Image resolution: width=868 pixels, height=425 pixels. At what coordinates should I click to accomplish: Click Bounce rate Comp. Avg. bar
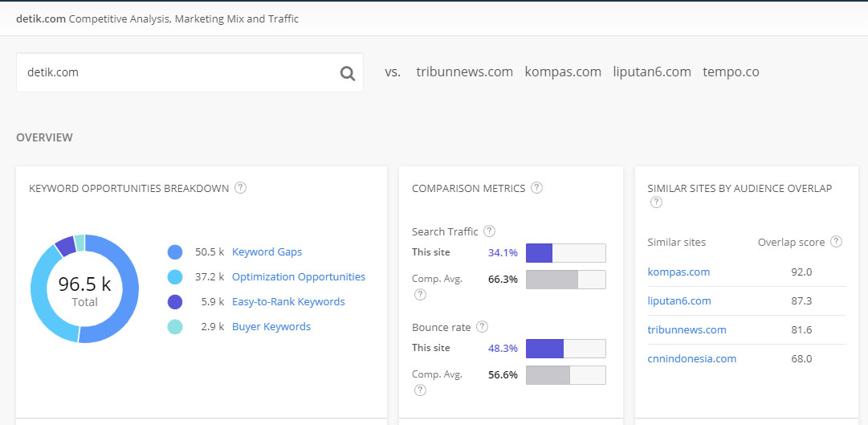[x=566, y=375]
